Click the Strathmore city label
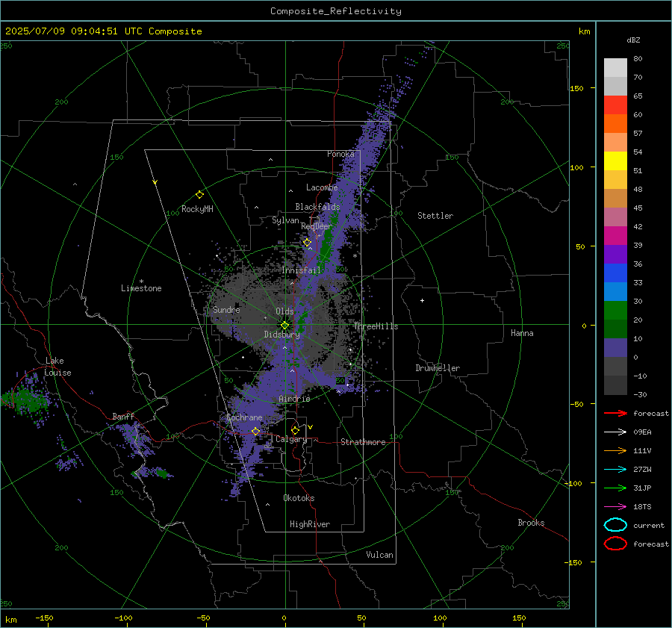This screenshot has height=628, width=672. point(363,442)
